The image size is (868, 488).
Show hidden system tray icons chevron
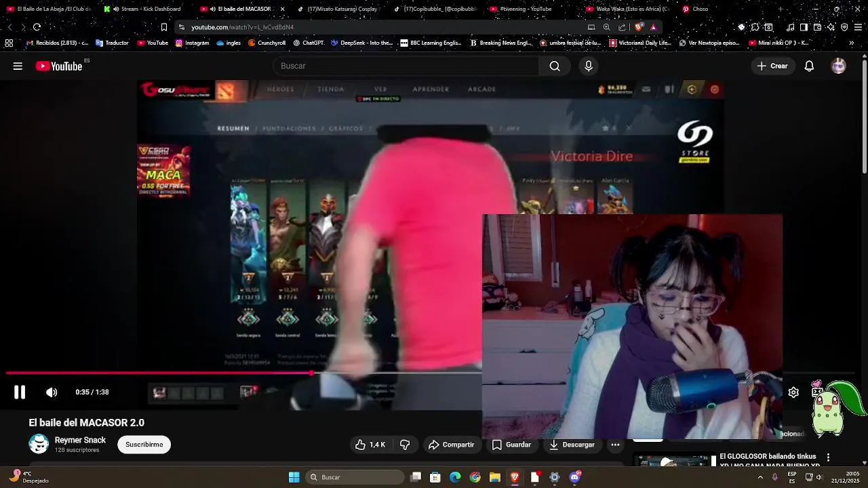(760, 477)
